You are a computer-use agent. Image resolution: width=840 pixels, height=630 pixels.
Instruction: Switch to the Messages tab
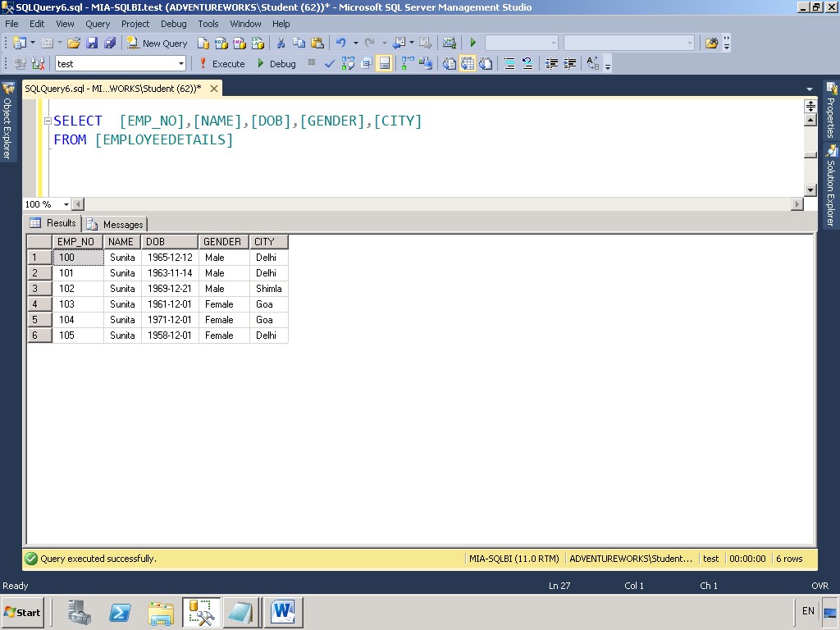coord(121,223)
